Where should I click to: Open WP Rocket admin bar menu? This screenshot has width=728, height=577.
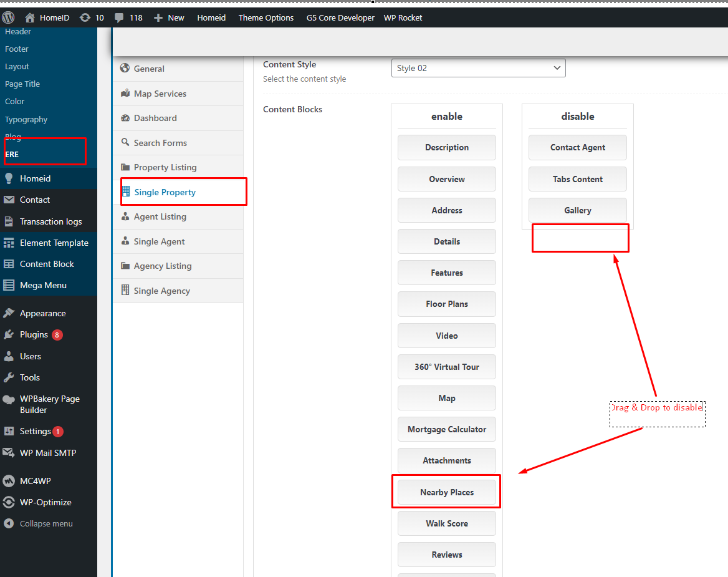tap(403, 17)
